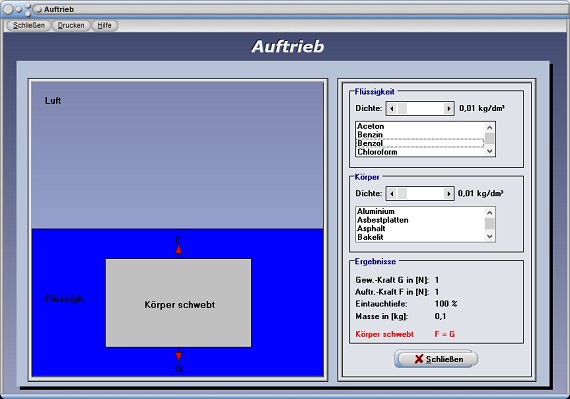Select Asphalt in body material list
The width and height of the screenshot is (570, 399).
(x=420, y=228)
